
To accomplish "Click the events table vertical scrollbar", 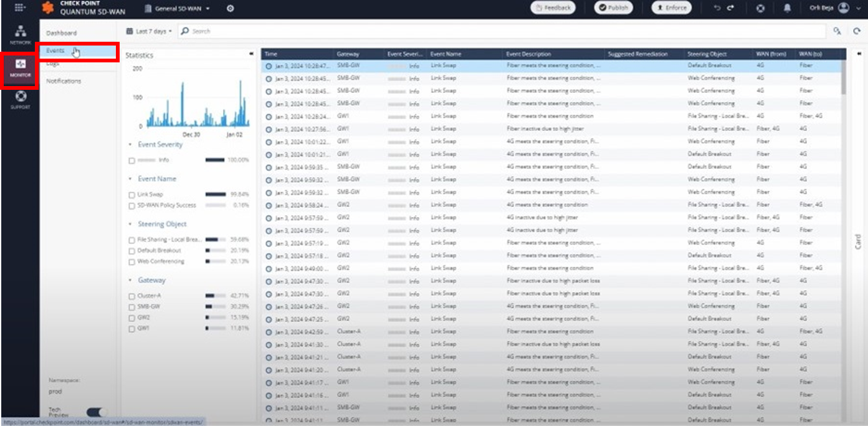I will click(x=844, y=78).
